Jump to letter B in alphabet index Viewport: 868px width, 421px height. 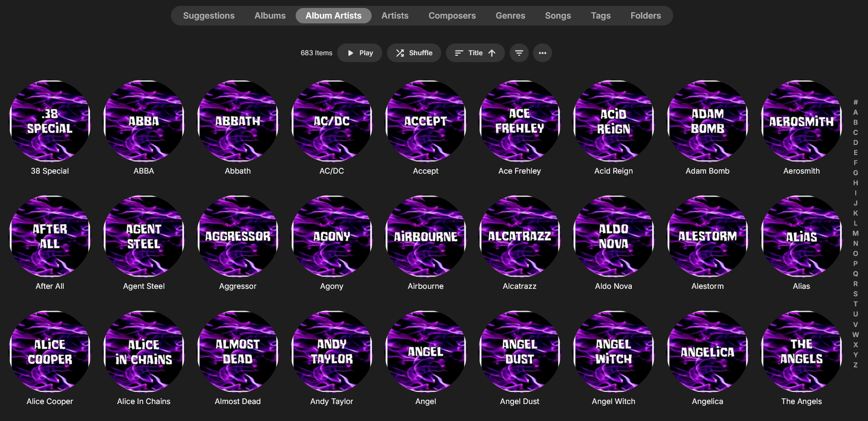tap(855, 123)
